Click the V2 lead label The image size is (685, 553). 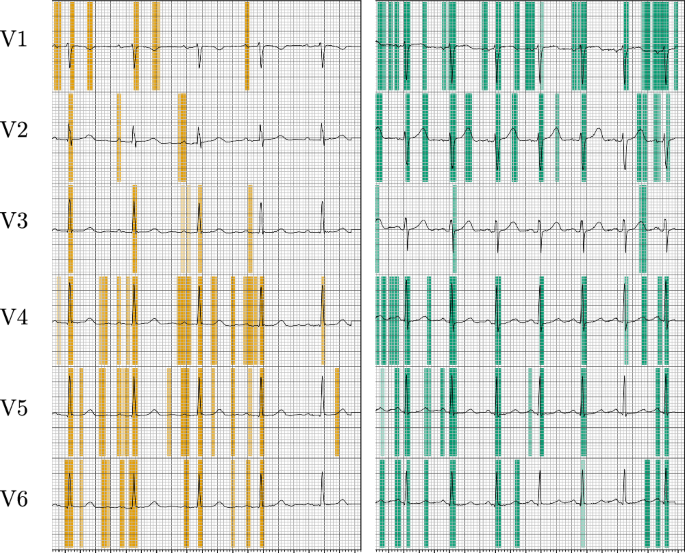click(14, 130)
